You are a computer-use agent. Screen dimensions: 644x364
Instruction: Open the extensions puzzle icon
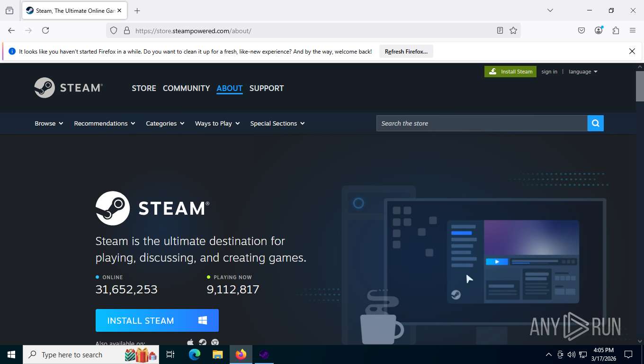pyautogui.click(x=616, y=30)
